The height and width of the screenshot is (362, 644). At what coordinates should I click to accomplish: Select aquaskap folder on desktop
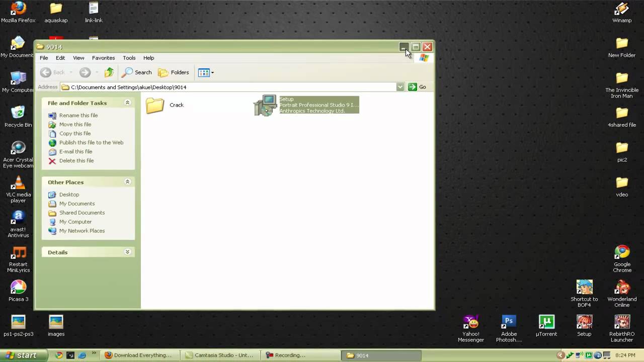click(x=56, y=13)
